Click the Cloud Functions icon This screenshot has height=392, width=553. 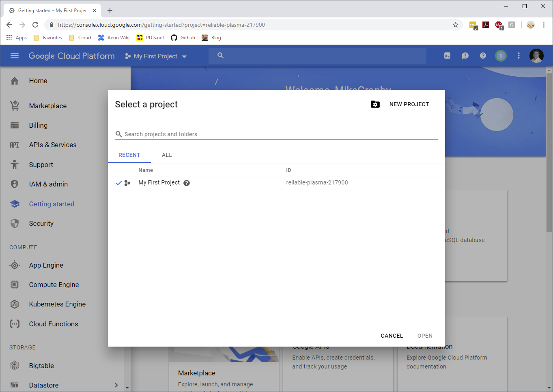tap(15, 324)
